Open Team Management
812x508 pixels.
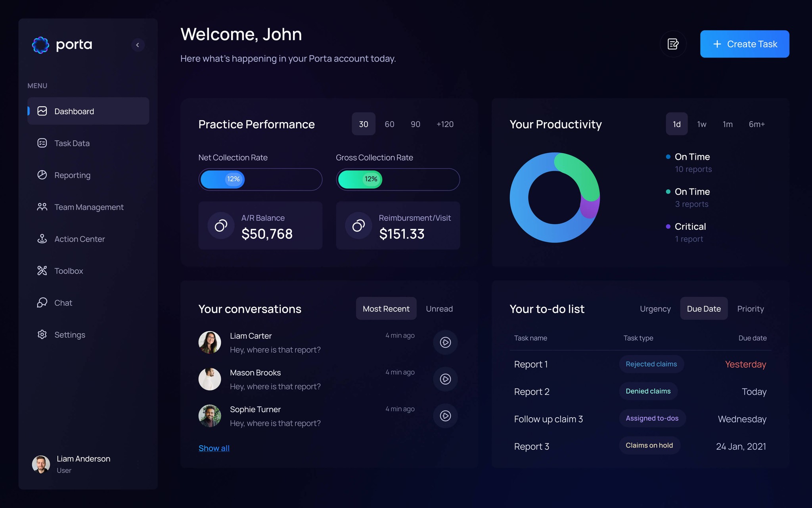pos(88,207)
